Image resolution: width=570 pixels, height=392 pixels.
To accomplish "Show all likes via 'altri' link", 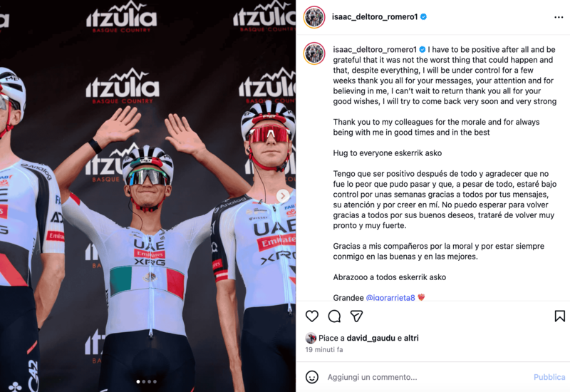I will point(411,338).
